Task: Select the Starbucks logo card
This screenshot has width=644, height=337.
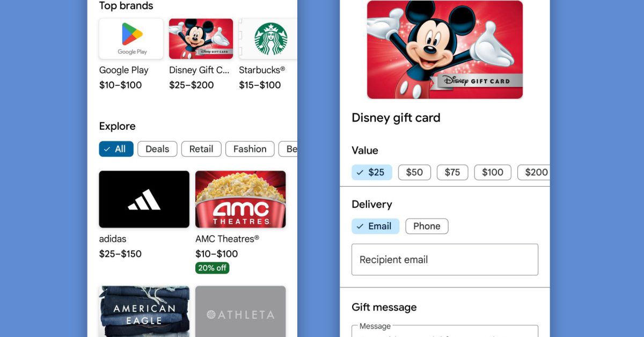Action: [x=268, y=39]
